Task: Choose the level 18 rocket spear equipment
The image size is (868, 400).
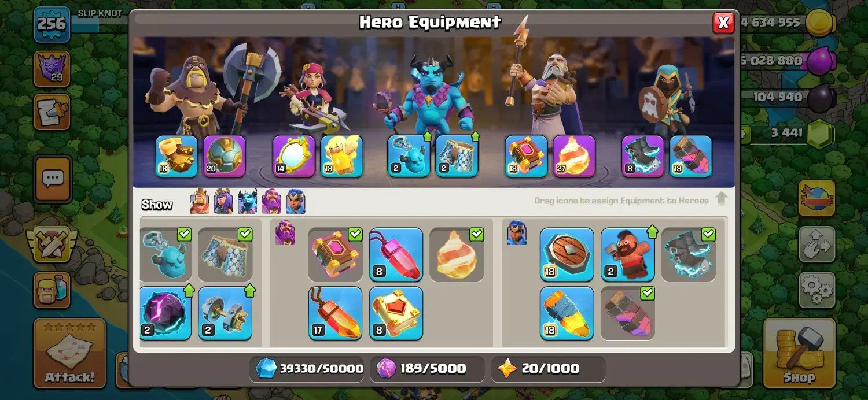Action: pyautogui.click(x=567, y=313)
